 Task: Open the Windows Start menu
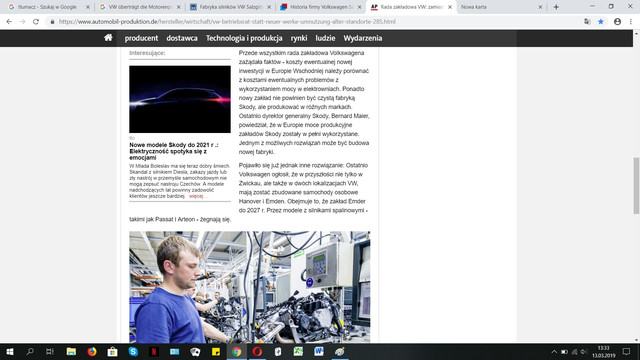click(x=10, y=351)
